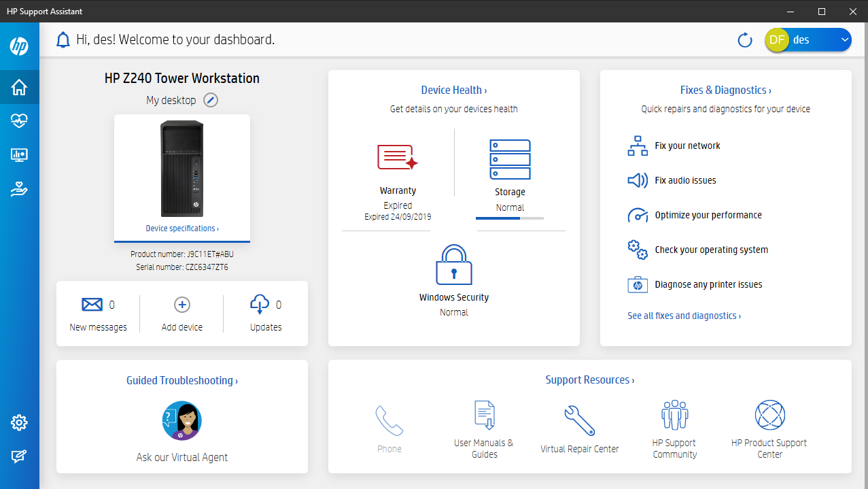The image size is (868, 489).
Task: Open the Device Health heading link
Action: pos(454,90)
